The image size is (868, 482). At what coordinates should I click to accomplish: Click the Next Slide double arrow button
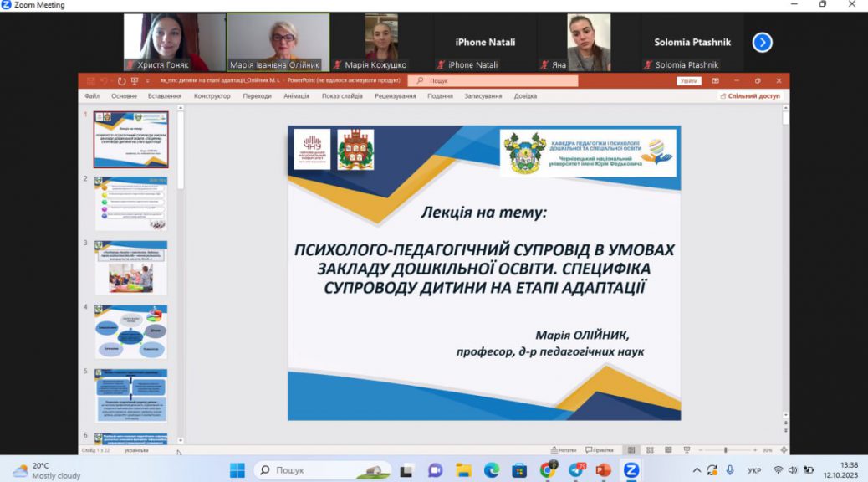pyautogui.click(x=785, y=430)
